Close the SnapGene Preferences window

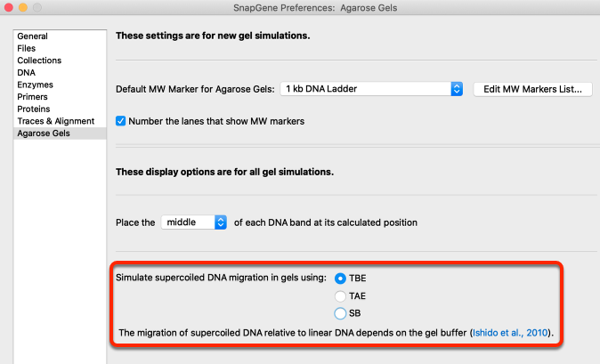pos(9,7)
